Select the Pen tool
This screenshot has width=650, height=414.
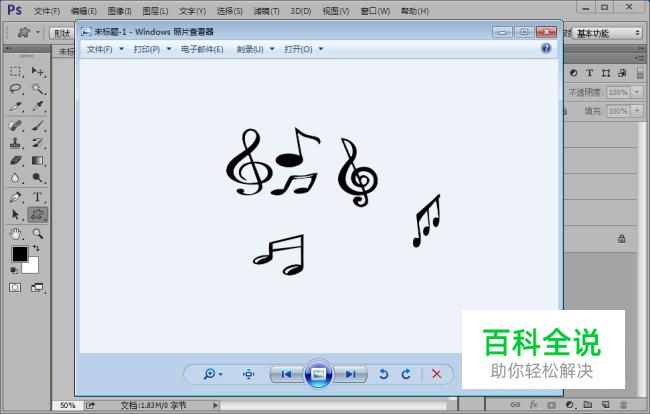pos(15,197)
